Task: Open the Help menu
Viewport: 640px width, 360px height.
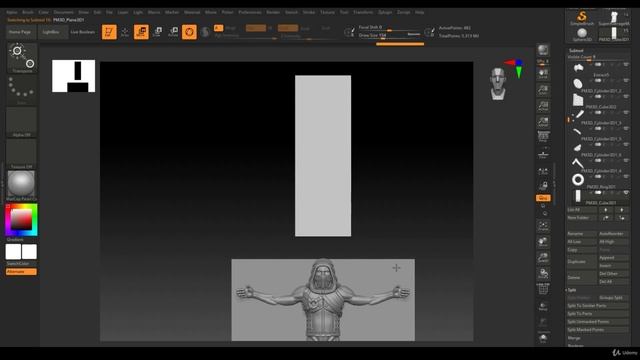Action: [420, 12]
